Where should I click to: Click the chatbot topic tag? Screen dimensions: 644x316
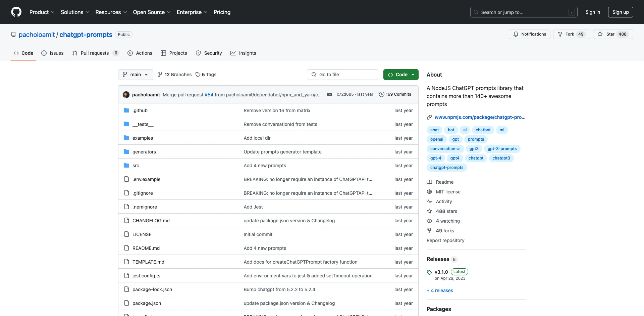point(483,130)
